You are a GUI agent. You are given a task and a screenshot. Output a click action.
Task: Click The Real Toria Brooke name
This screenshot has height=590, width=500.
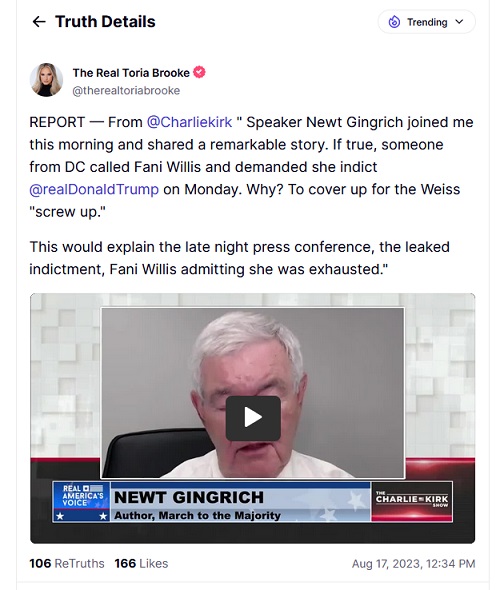click(131, 73)
